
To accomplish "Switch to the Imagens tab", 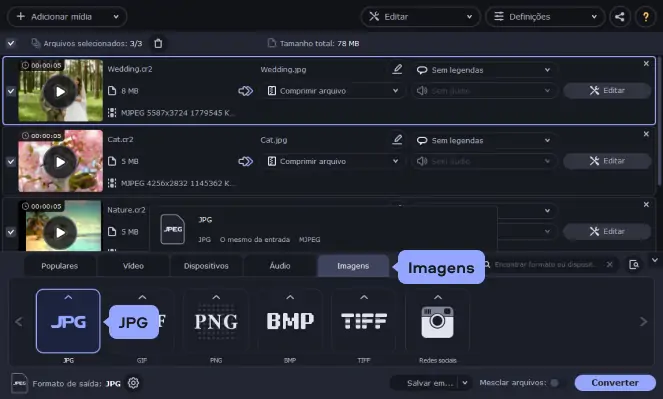I will click(353, 266).
